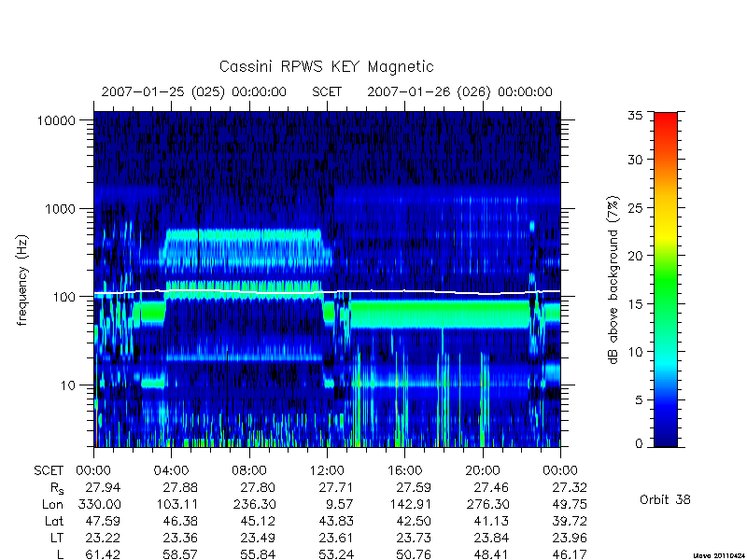747x560 pixels.
Task: Click the 'Lat' row label
Action: click(x=54, y=522)
